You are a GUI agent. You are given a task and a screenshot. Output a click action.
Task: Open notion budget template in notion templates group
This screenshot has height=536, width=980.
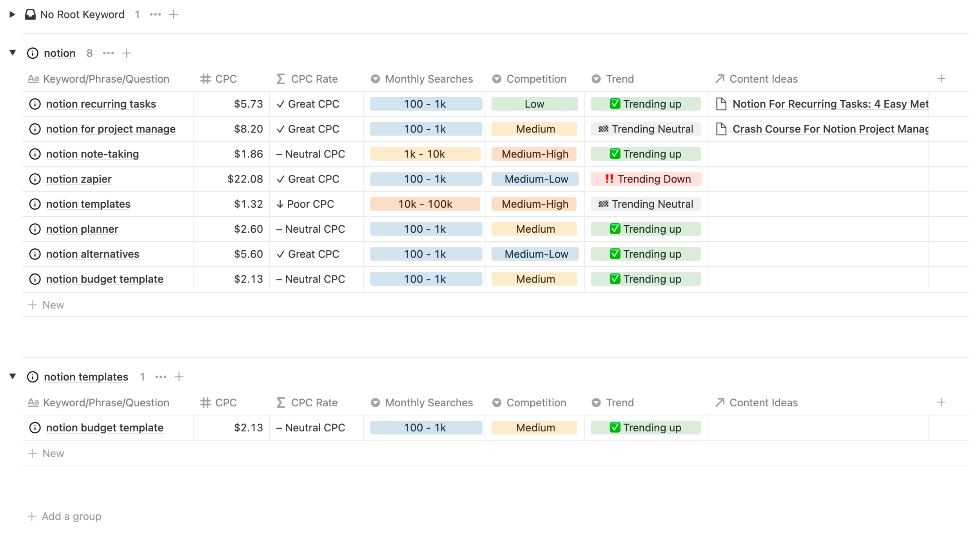(105, 427)
